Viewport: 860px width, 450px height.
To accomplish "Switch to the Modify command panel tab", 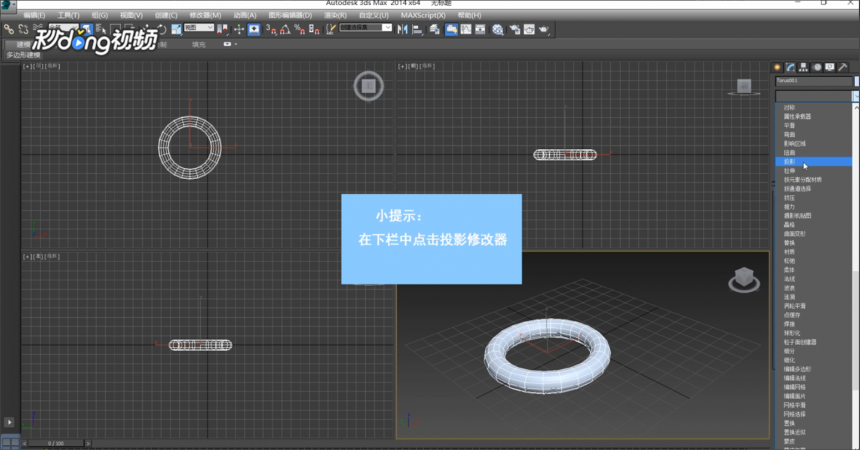I will coord(790,67).
